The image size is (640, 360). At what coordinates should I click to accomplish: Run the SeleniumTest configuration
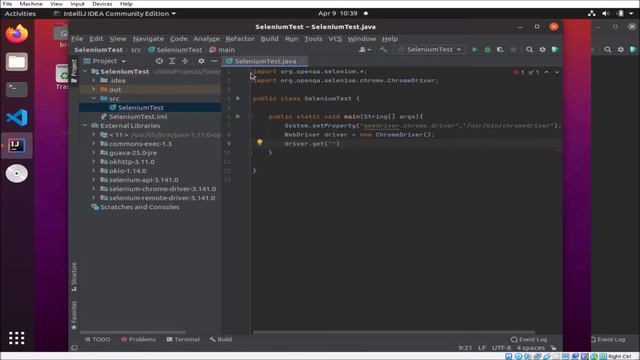coord(474,50)
